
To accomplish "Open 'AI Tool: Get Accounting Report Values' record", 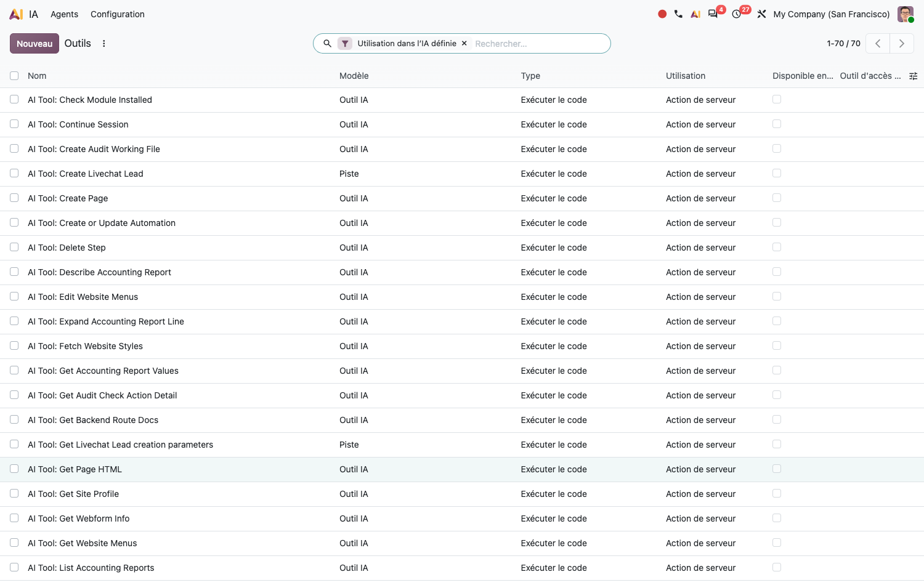I will 103,371.
